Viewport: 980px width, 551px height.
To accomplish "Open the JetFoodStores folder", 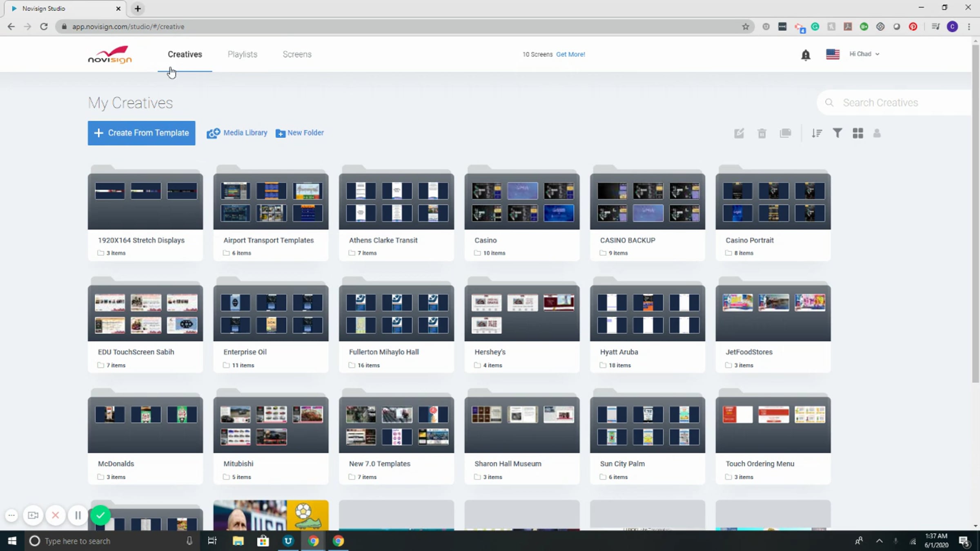I will coord(773,324).
